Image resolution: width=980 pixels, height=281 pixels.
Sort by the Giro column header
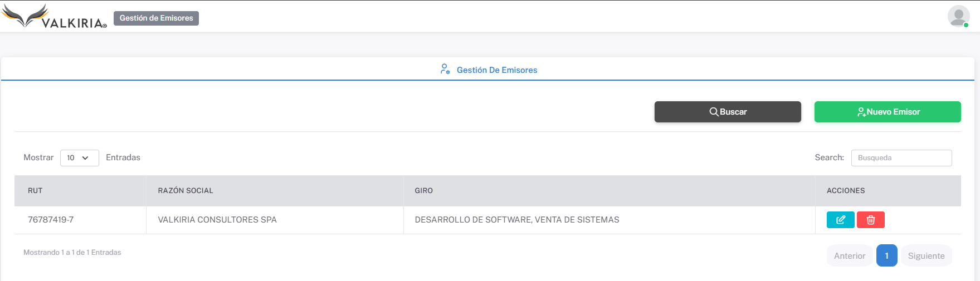coord(423,191)
